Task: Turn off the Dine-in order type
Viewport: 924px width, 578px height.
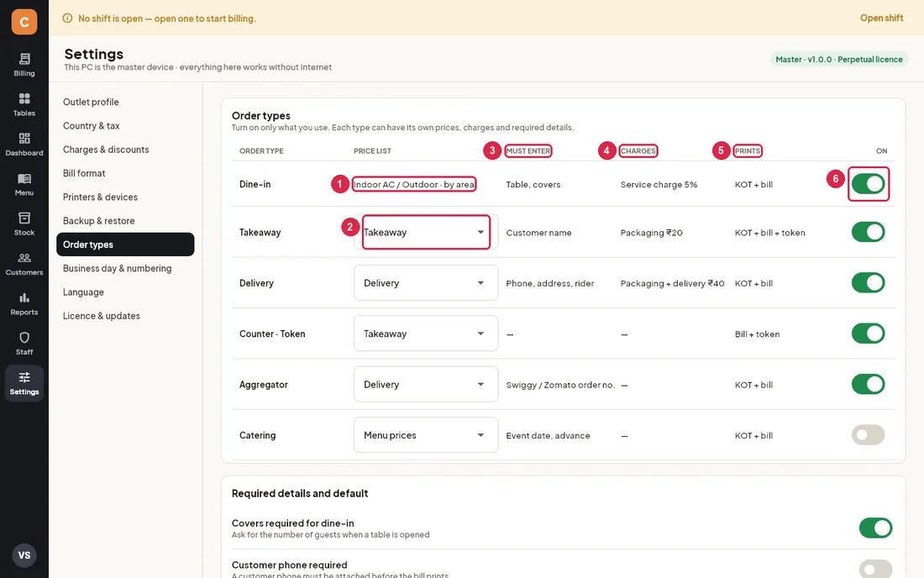Action: point(868,184)
